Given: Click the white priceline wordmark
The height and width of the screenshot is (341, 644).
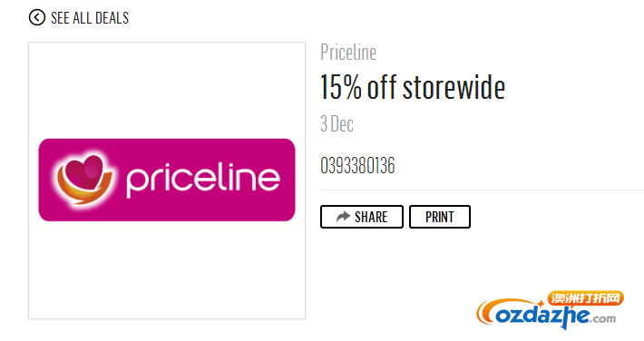Looking at the screenshot, I should pos(203,180).
